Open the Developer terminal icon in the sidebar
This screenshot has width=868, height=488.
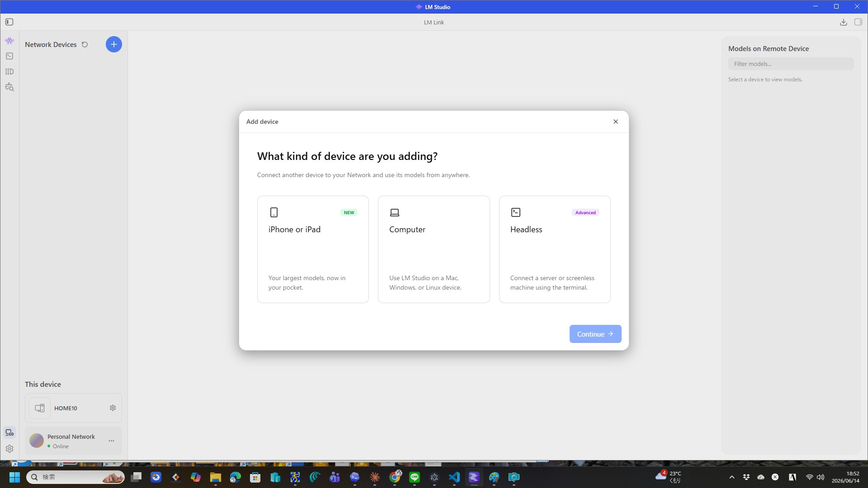[x=9, y=56]
